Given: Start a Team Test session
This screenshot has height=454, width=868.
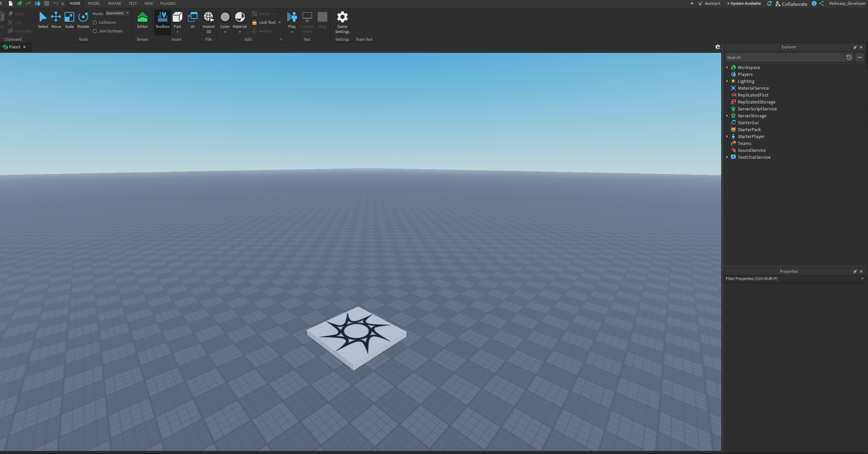Looking at the screenshot, I should coord(364,22).
